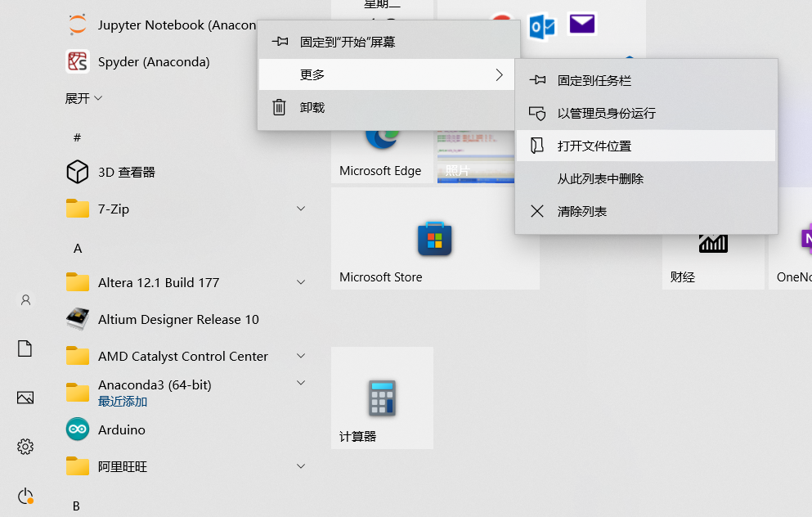Screen dimensions: 812x517
Task: Click the pin icon next to 固定到任务栏
Action: 537,80
